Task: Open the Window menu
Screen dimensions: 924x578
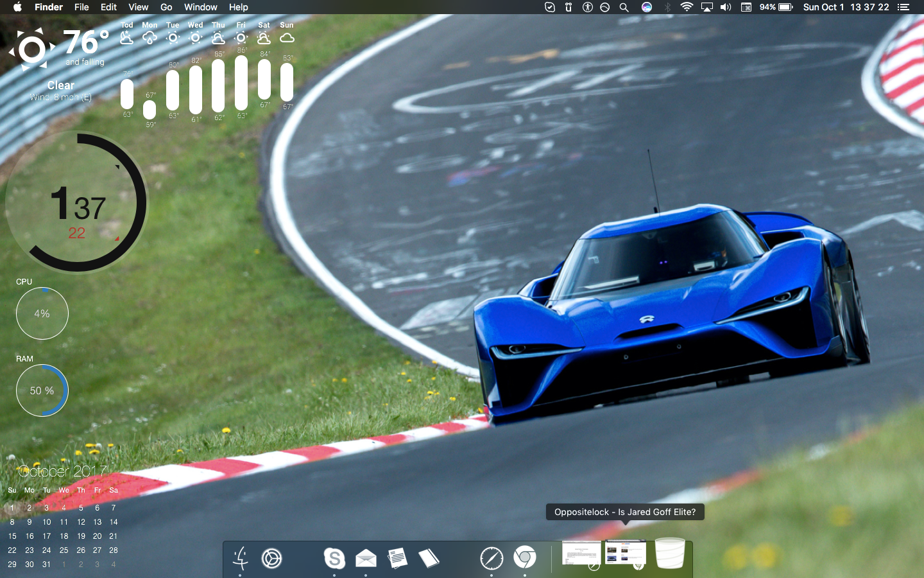Action: (200, 7)
